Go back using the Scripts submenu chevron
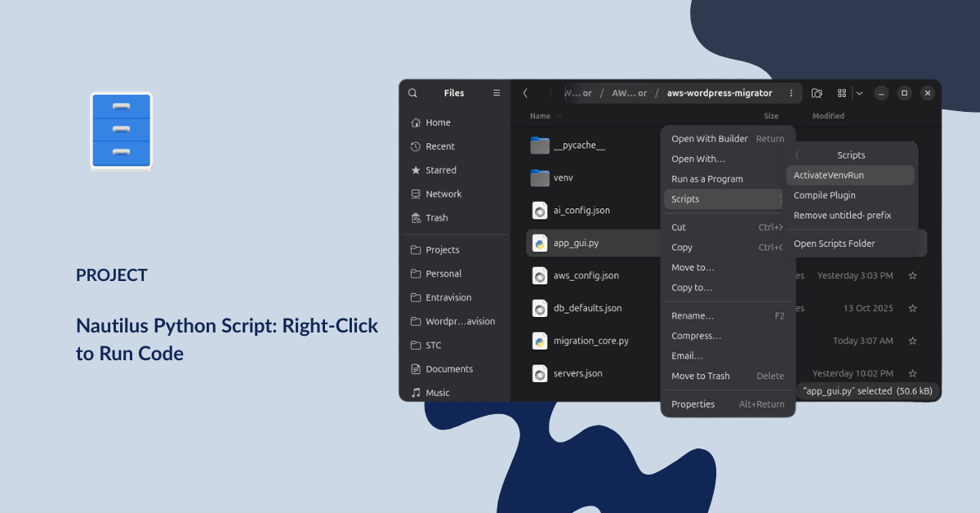Screen dimensions: 980x513 pos(797,155)
